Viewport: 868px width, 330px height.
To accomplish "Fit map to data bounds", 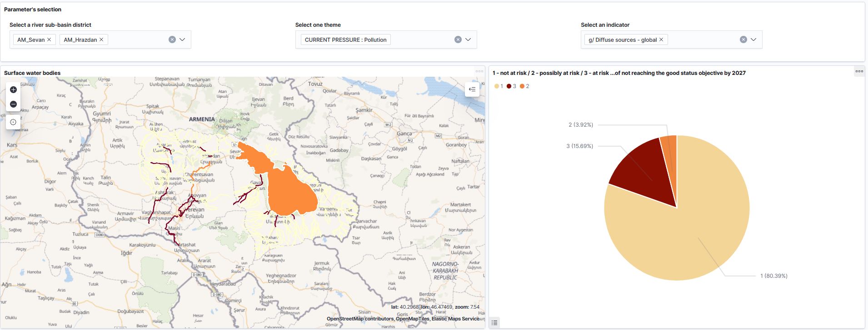I will tap(13, 122).
